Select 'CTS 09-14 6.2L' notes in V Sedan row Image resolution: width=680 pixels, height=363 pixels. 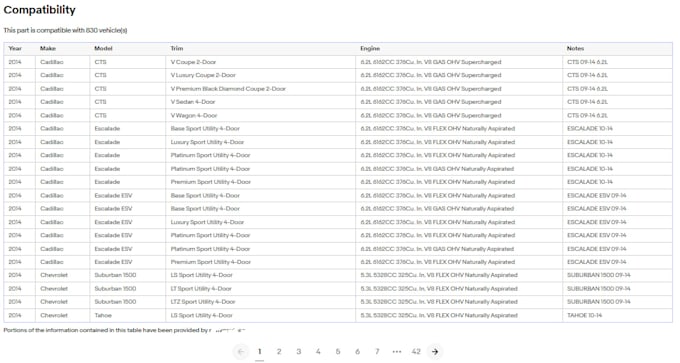point(617,102)
